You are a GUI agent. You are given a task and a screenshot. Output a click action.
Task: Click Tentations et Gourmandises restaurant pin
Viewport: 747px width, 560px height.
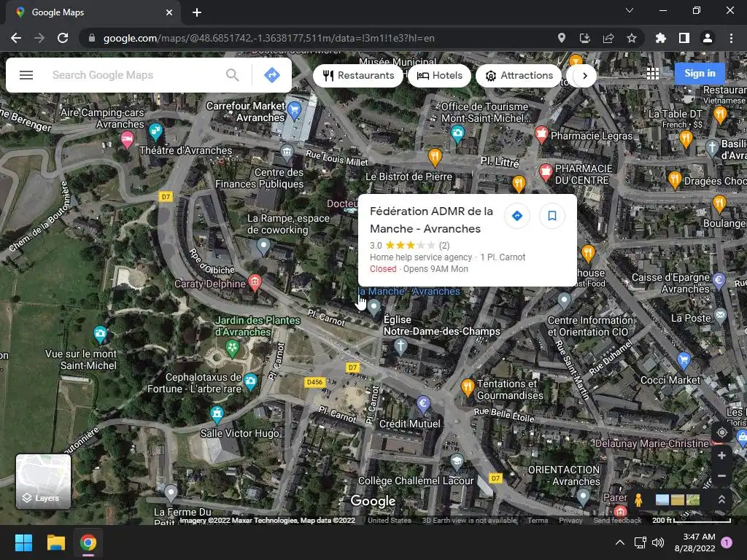coord(468,388)
